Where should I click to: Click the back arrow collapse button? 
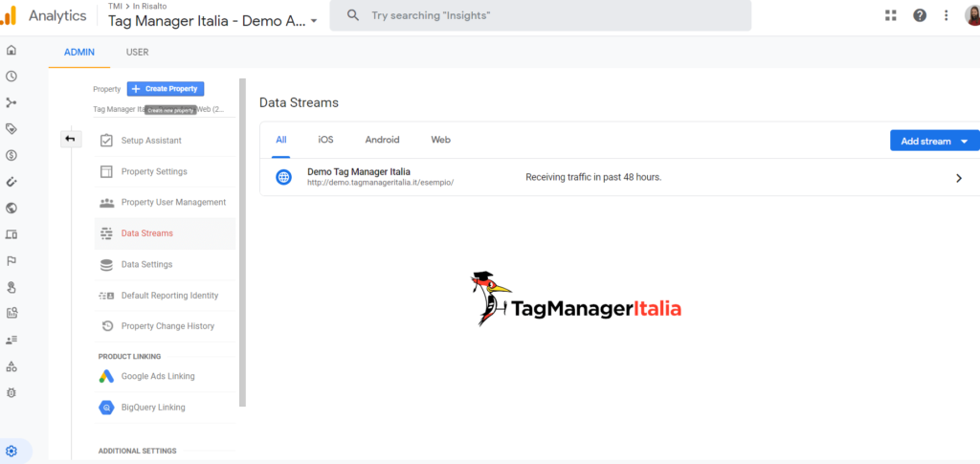click(x=71, y=139)
